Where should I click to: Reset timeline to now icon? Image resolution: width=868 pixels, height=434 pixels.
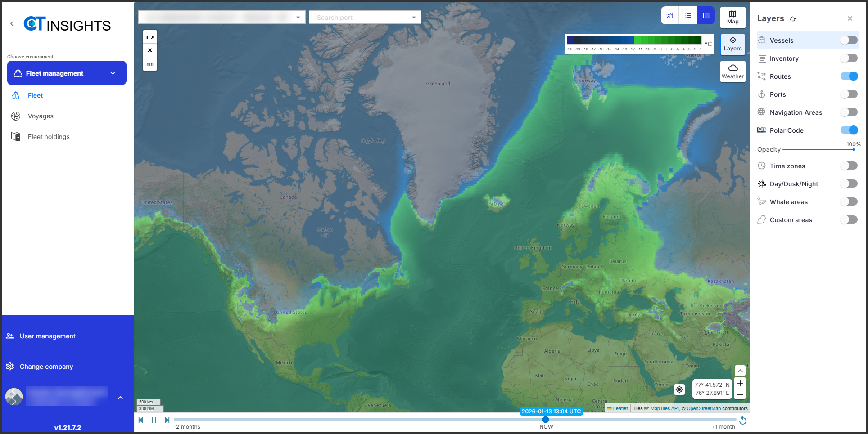[743, 421]
